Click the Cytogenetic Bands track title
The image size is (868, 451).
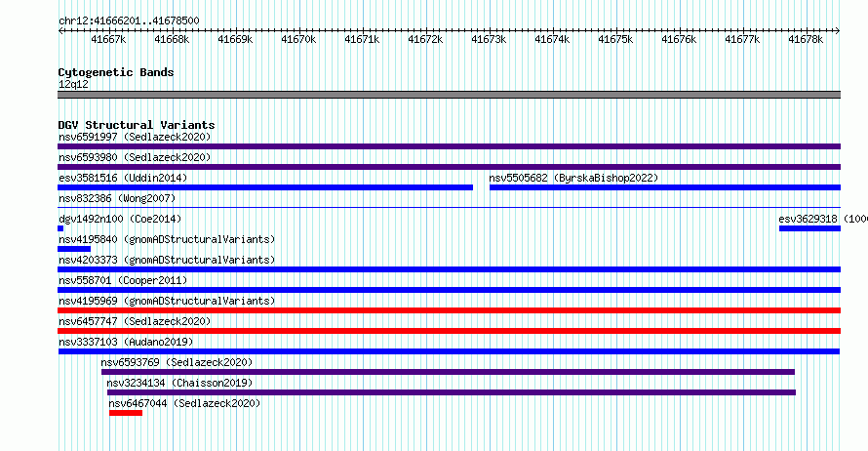pos(116,72)
